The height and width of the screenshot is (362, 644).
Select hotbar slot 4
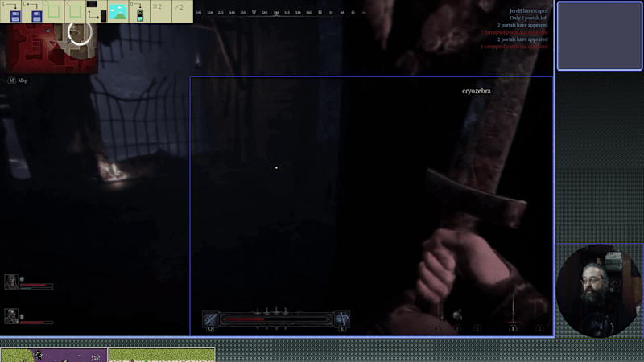tap(457, 328)
